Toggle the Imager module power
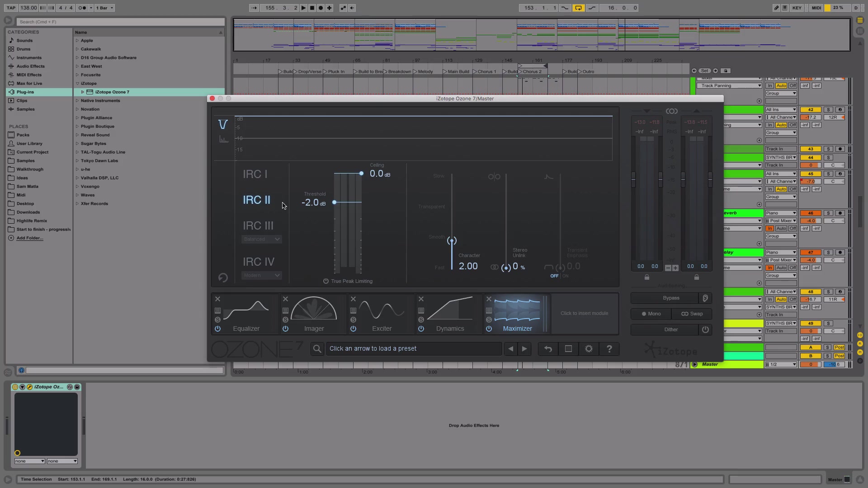Viewport: 868px width, 488px height. (285, 329)
